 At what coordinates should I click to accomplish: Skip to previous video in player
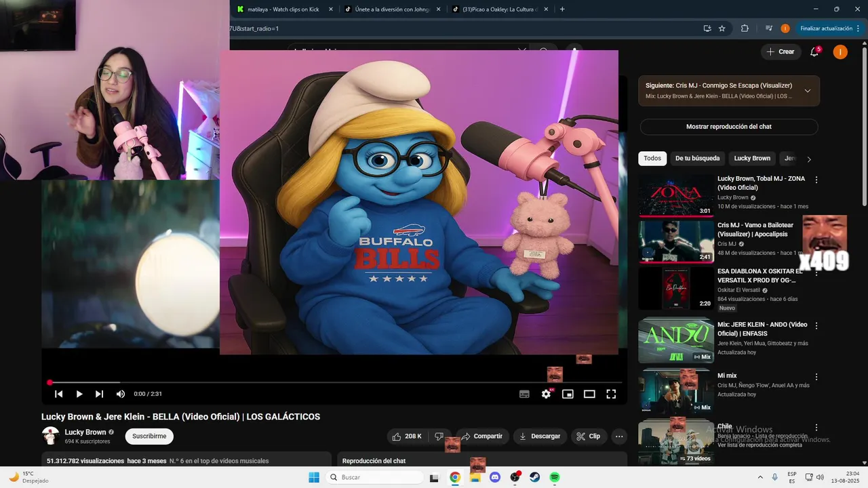pos(59,394)
